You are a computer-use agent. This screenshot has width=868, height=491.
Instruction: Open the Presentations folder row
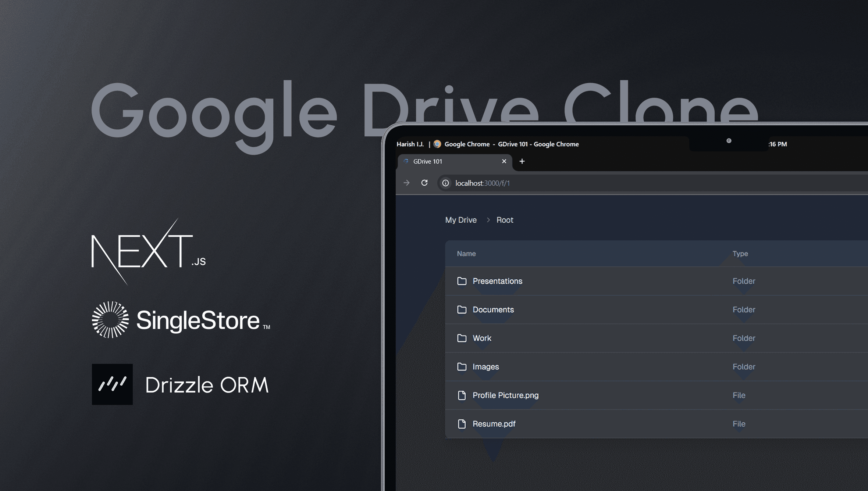[x=498, y=281]
